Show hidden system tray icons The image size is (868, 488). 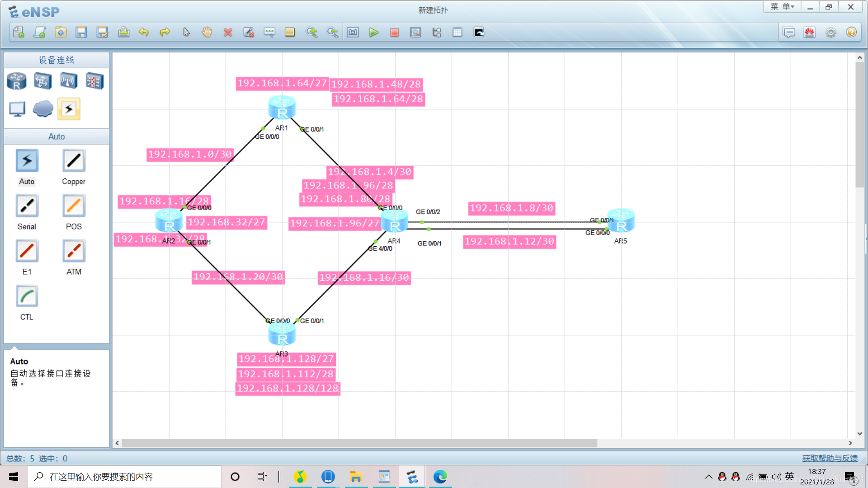(x=708, y=477)
